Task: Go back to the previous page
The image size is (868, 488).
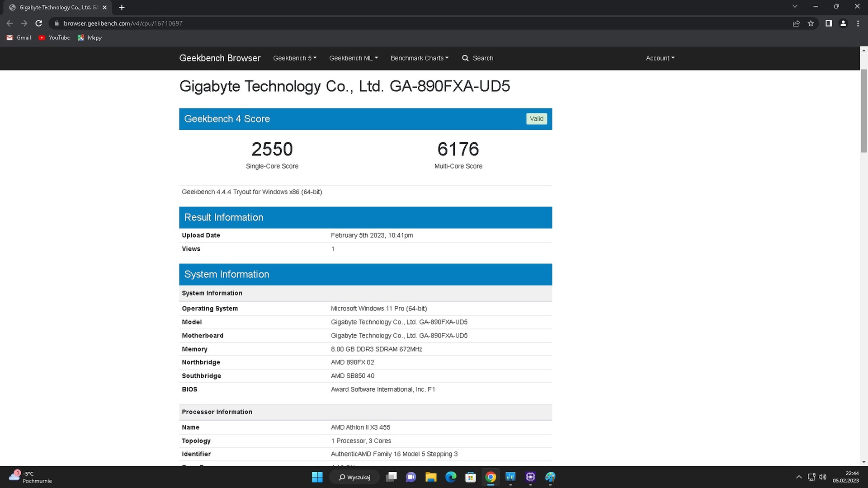Action: click(x=9, y=23)
